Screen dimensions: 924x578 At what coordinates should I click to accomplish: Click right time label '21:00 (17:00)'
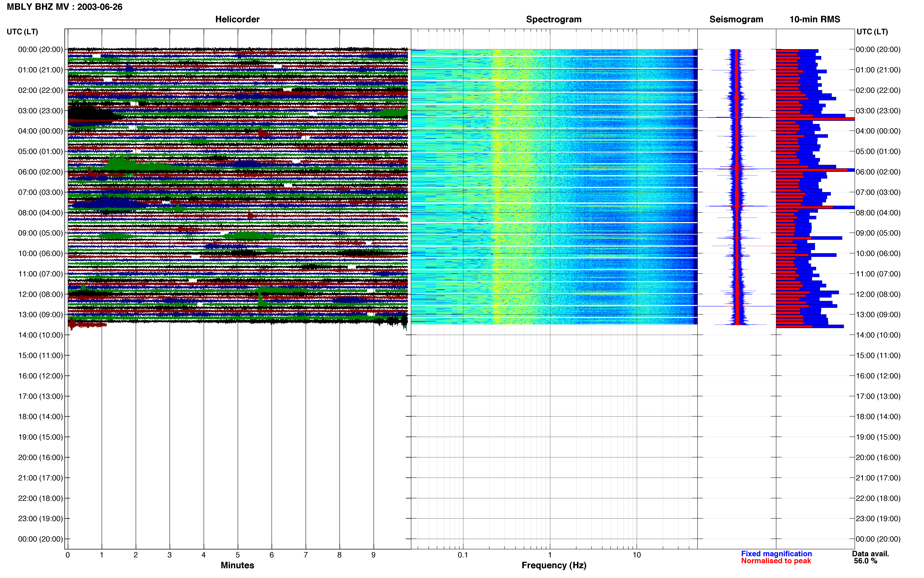click(878, 478)
